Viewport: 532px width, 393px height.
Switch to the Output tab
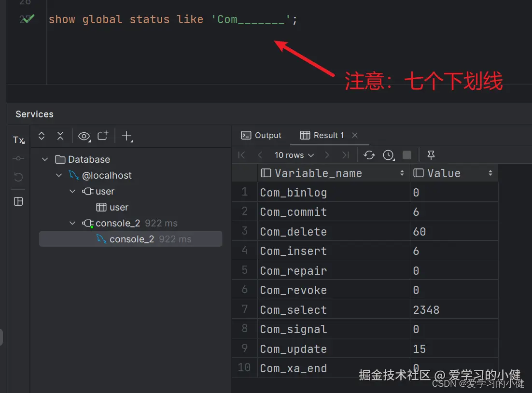tap(261, 135)
